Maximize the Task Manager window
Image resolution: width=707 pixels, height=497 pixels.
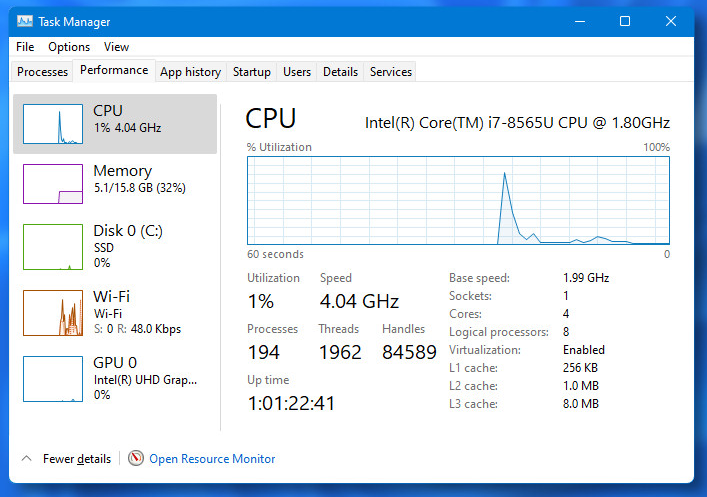(624, 21)
